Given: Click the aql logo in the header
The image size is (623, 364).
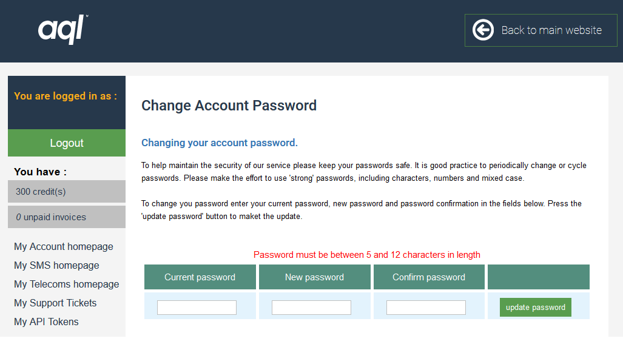Looking at the screenshot, I should (63, 29).
